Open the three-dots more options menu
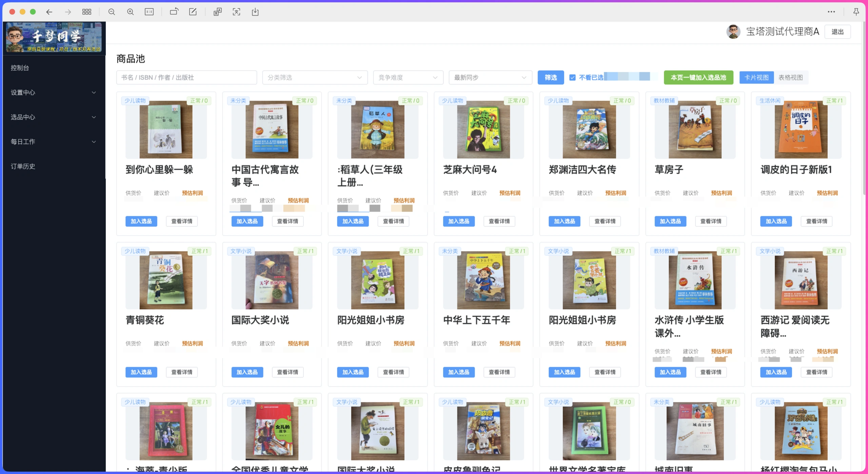The width and height of the screenshot is (868, 474). point(831,12)
